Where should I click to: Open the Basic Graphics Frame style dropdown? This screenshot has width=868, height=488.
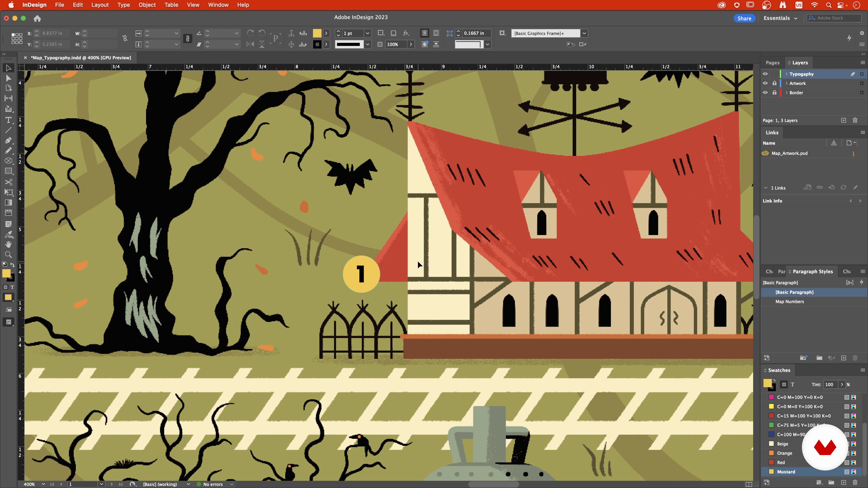coord(584,33)
